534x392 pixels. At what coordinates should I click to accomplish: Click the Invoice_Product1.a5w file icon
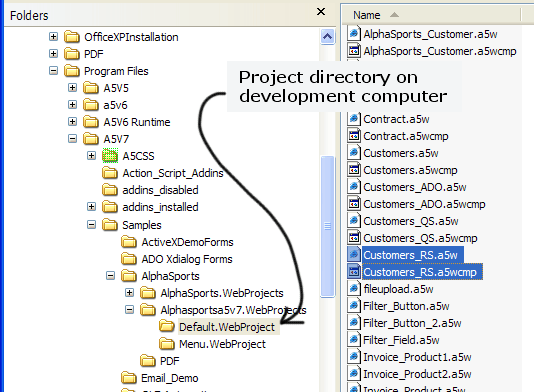[354, 357]
